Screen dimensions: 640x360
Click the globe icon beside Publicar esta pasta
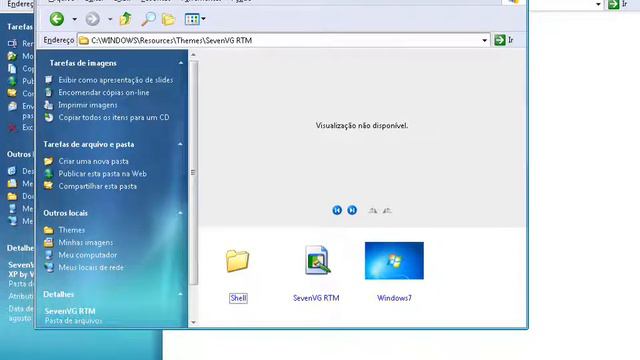point(49,173)
